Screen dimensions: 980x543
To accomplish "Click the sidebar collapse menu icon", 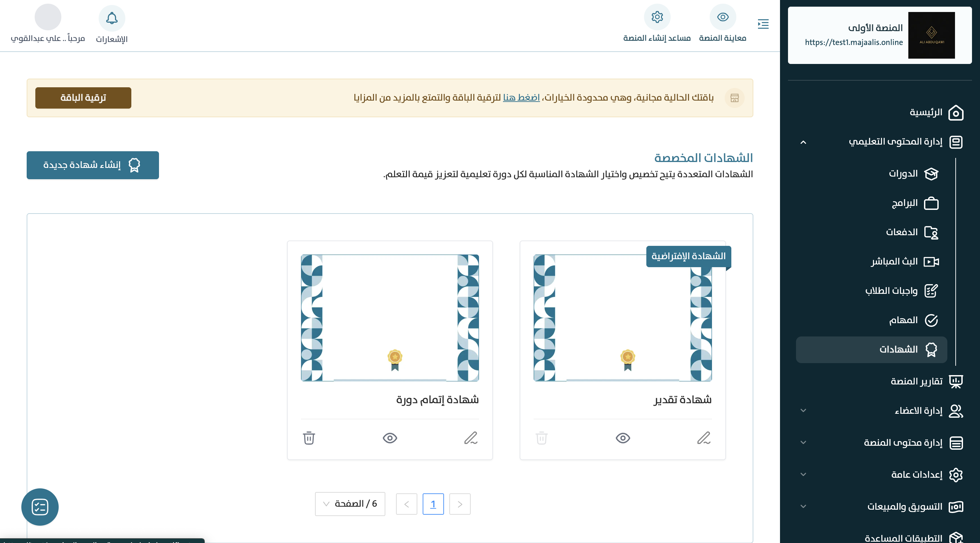I will 763,24.
